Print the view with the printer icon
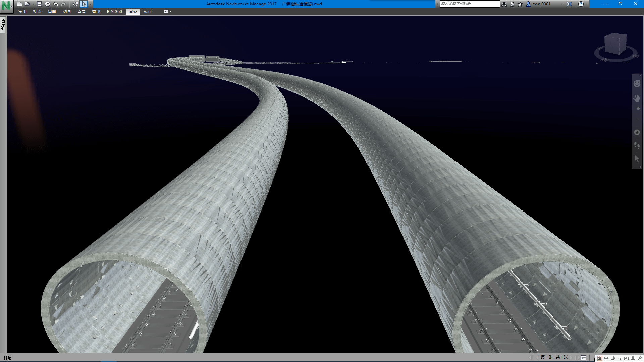This screenshot has width=644, height=362. click(47, 4)
